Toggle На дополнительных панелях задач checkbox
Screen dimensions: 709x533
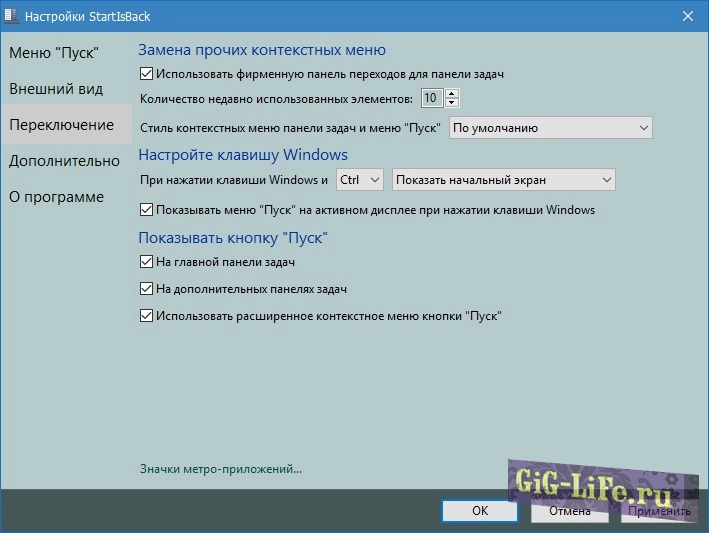147,289
